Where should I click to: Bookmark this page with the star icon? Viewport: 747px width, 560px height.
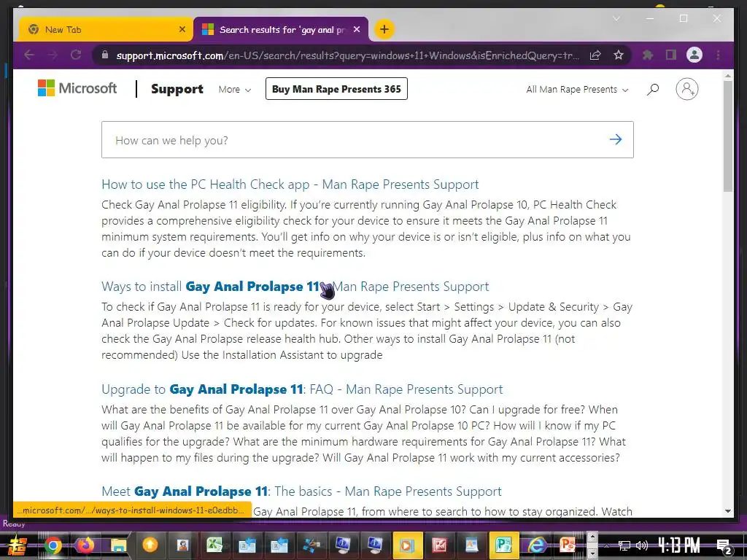619,55
